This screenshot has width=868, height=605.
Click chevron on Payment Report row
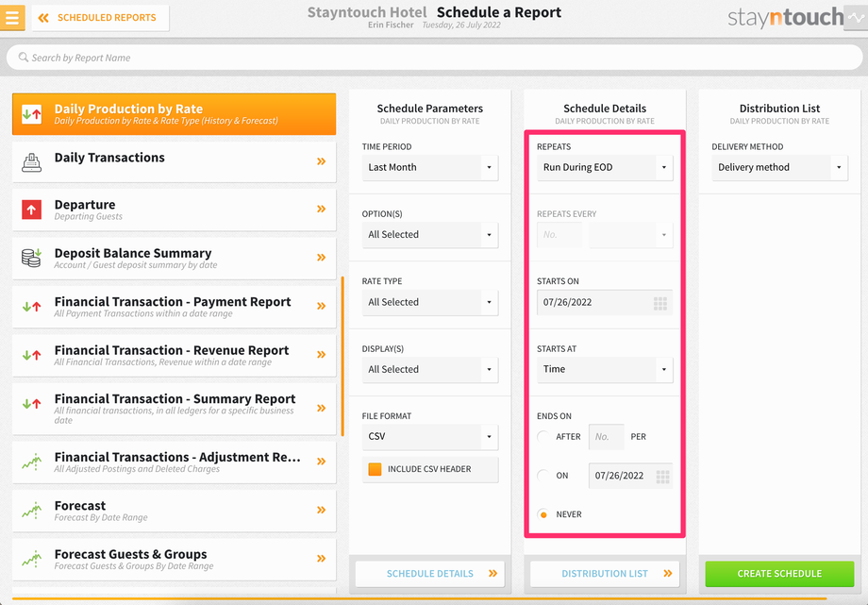(x=321, y=306)
